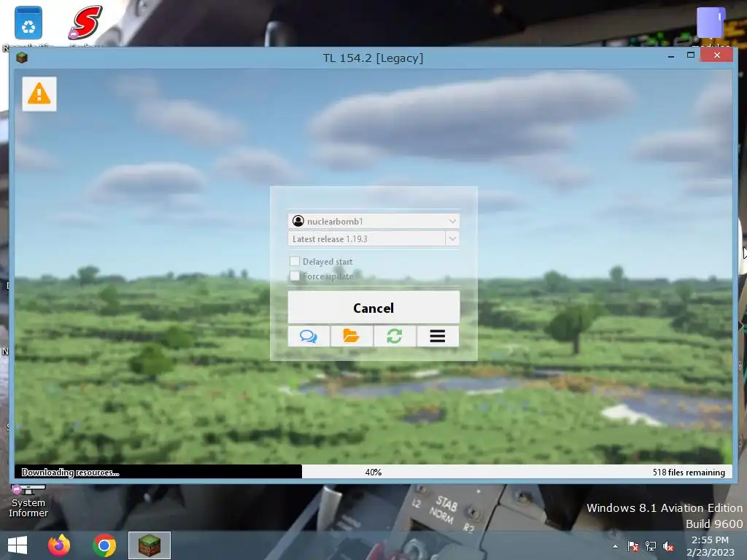Maximize the TL Legacy window
Image resolution: width=747 pixels, height=560 pixels.
coord(691,55)
